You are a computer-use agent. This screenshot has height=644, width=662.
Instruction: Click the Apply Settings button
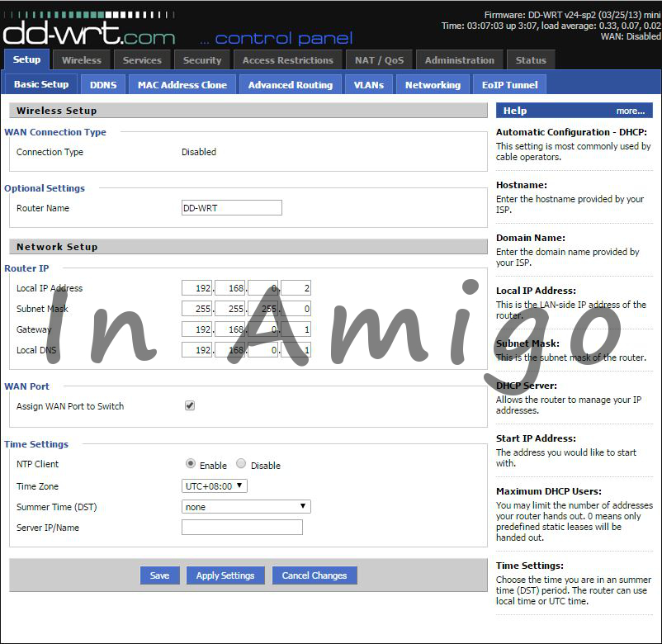coord(225,575)
